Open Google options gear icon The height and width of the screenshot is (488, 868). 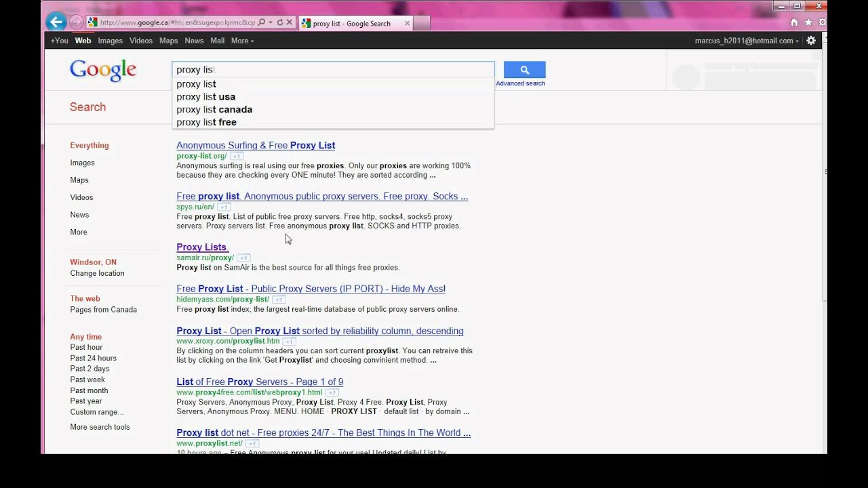pos(810,41)
